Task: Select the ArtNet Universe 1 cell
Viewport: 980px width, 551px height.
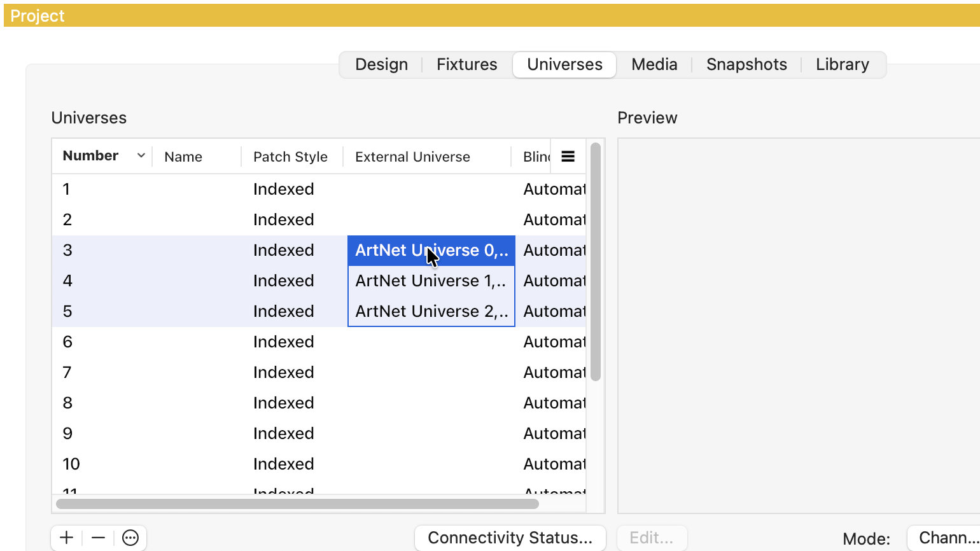Action: (x=431, y=281)
